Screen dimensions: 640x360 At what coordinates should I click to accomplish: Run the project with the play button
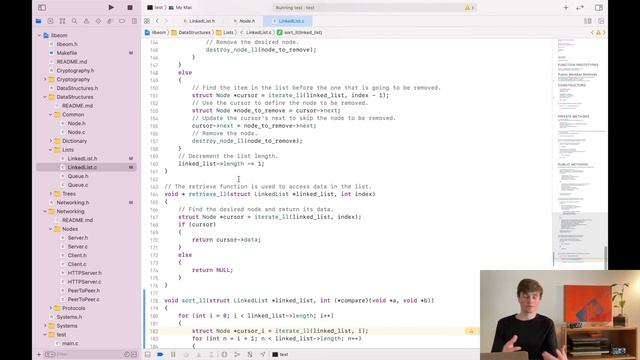coord(111,7)
